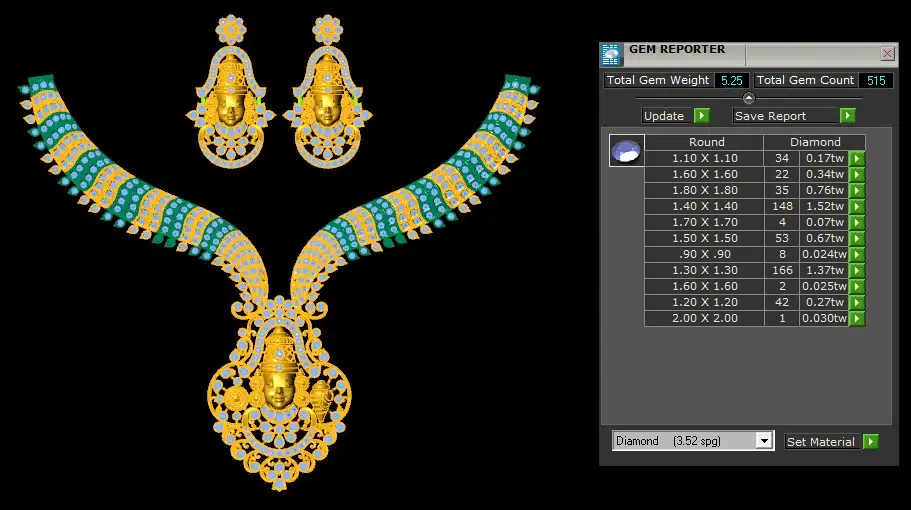Click green arrow for .90 X .90 row
This screenshot has height=510, width=911.
point(857,254)
